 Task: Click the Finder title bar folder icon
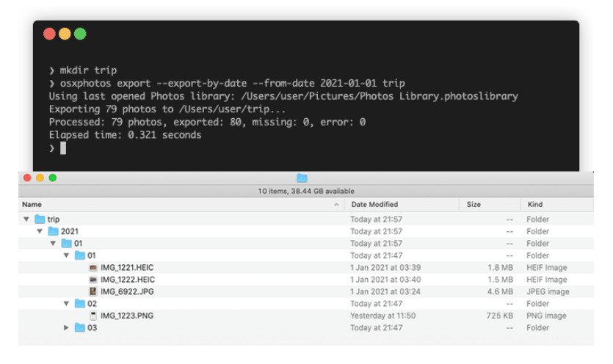point(302,178)
